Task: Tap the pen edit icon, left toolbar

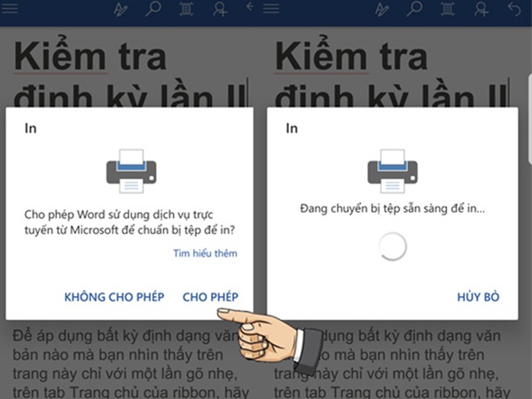Action: pyautogui.click(x=121, y=9)
